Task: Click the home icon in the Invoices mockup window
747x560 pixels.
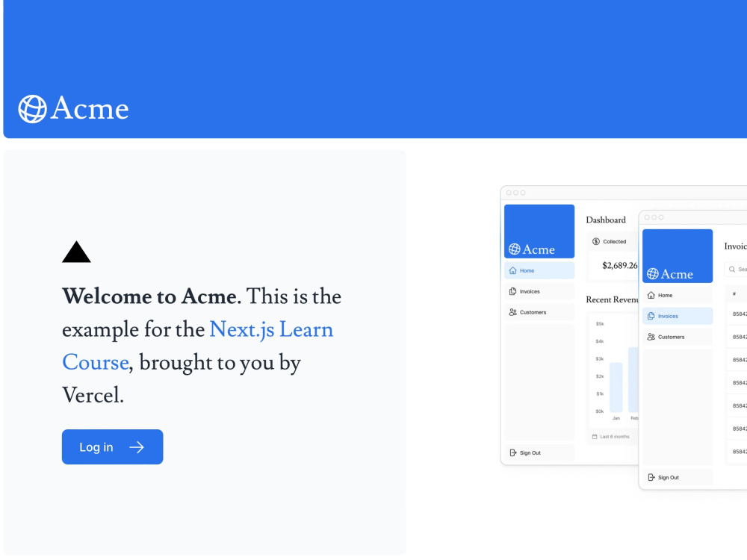Action: coord(651,295)
